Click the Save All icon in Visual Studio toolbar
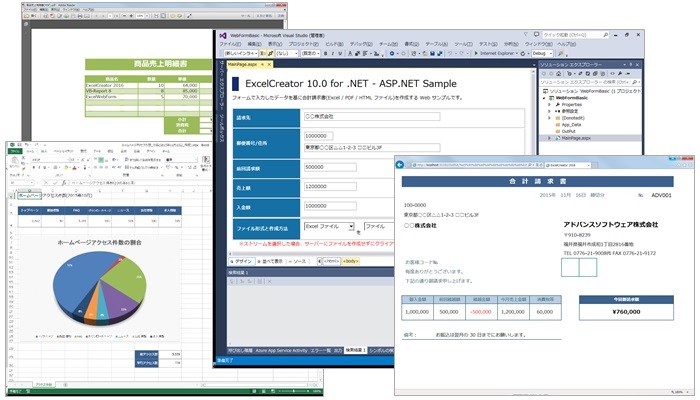Viewport: 700px width, 400px height. click(x=439, y=53)
